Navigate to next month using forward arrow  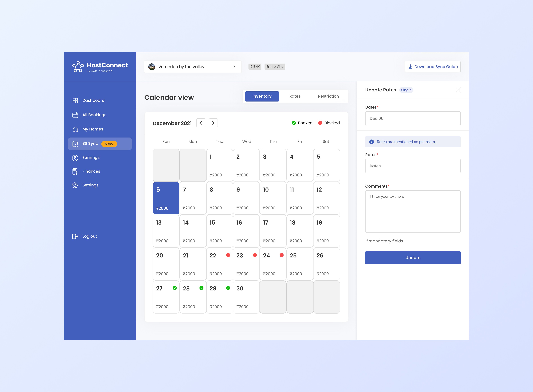click(x=214, y=122)
